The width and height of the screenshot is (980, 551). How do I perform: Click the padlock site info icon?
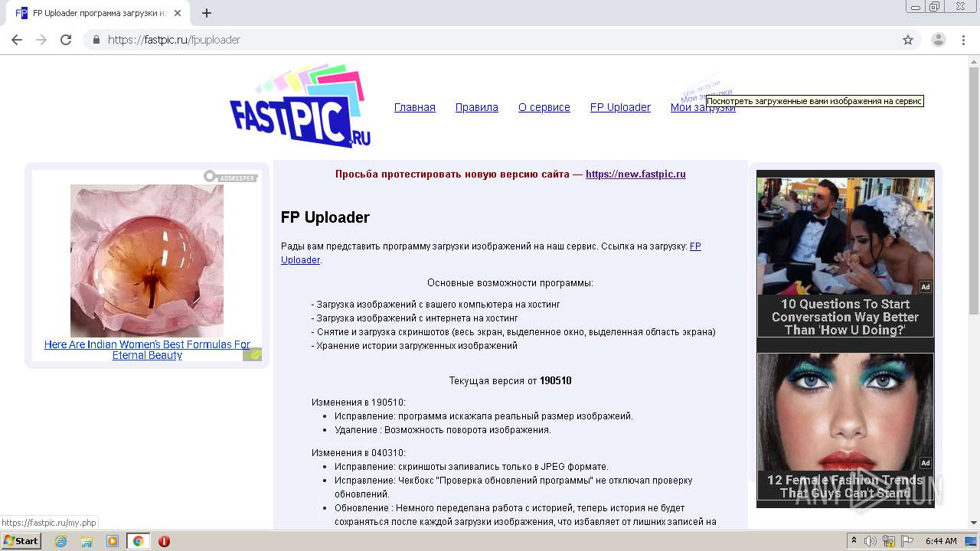click(96, 40)
